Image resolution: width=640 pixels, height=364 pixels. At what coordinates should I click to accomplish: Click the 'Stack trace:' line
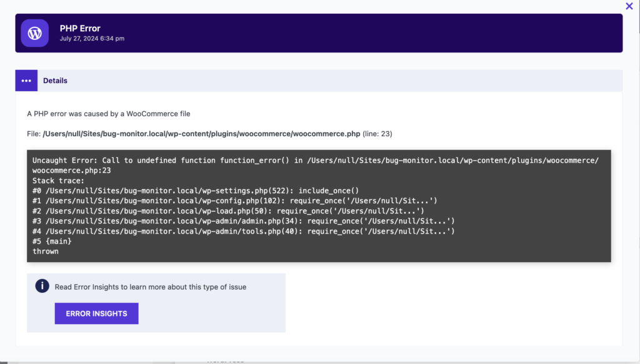coord(58,180)
